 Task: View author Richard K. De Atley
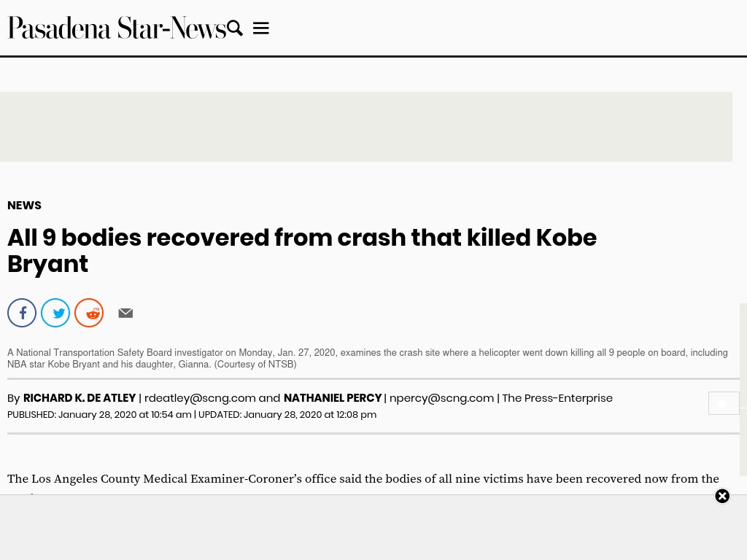tap(80, 398)
